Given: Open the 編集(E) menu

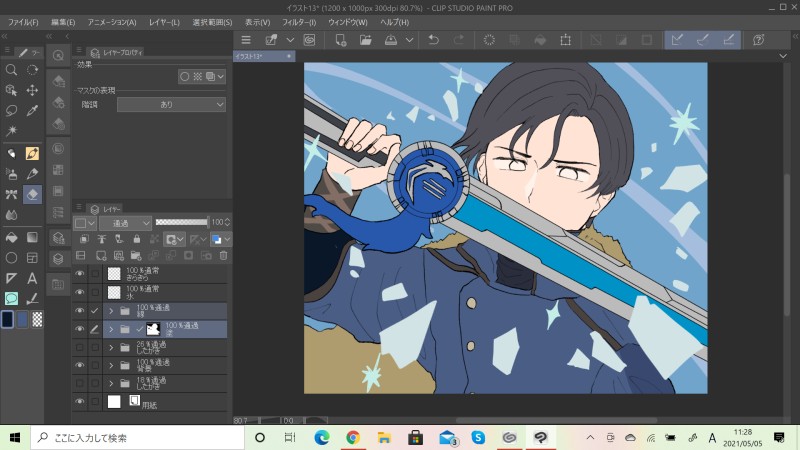Looking at the screenshot, I should pyautogui.click(x=63, y=22).
